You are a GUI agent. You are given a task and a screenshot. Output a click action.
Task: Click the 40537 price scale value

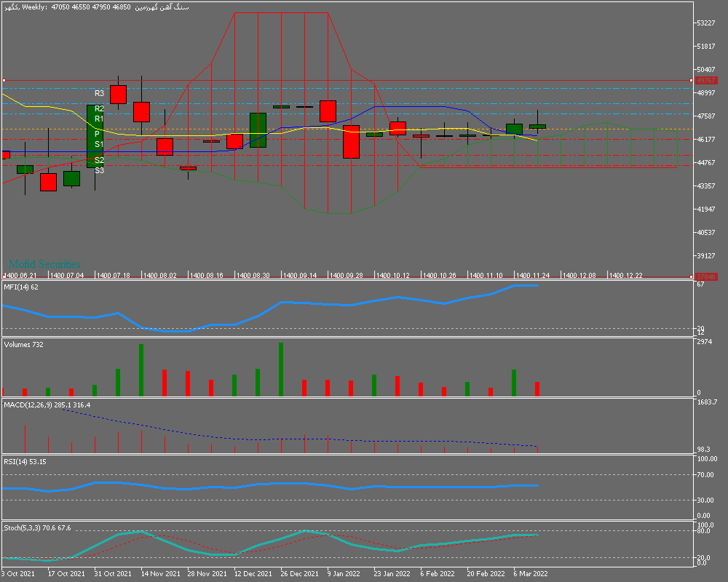tap(706, 232)
